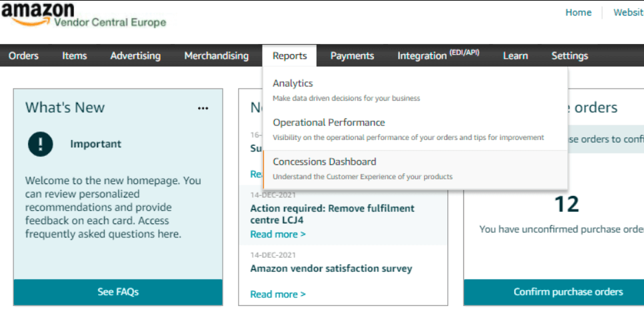Click the welcome message about new homepage
This screenshot has height=310, width=644.
click(113, 207)
